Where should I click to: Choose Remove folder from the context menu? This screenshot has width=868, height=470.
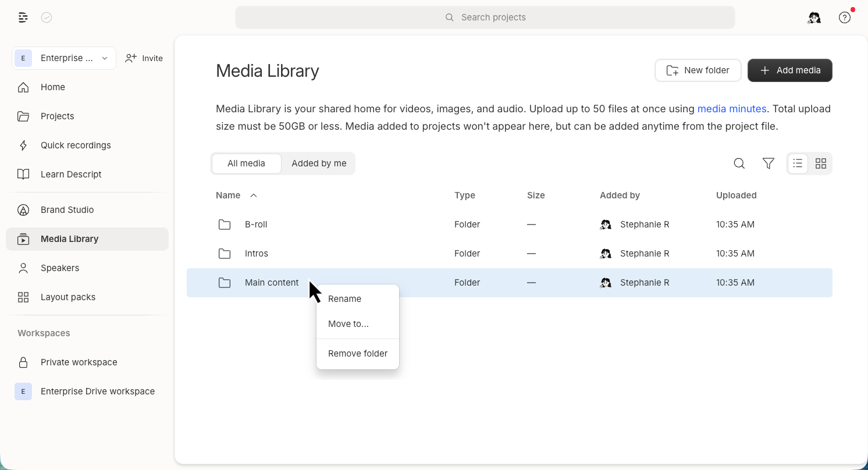pos(357,353)
